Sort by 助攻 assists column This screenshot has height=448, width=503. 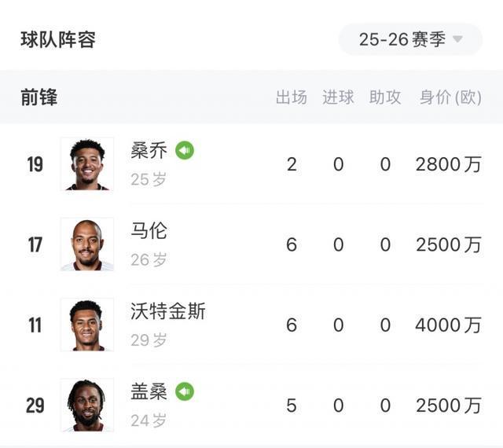(385, 97)
